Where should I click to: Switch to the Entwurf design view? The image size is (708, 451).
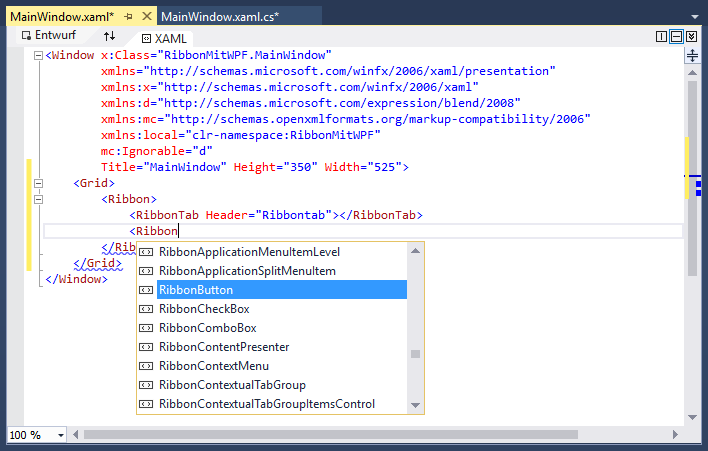click(49, 35)
